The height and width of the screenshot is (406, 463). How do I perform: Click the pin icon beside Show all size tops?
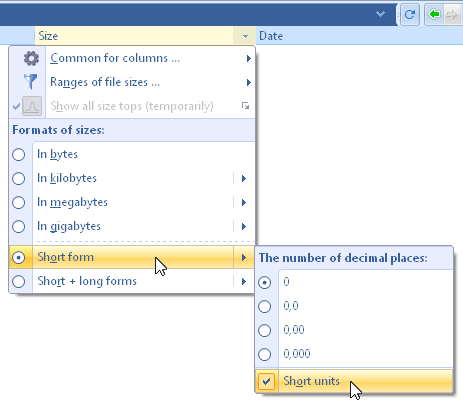point(245,106)
